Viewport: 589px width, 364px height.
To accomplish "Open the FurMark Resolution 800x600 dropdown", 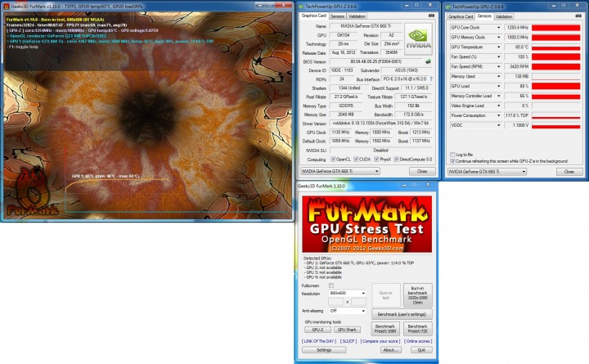I will (x=347, y=293).
